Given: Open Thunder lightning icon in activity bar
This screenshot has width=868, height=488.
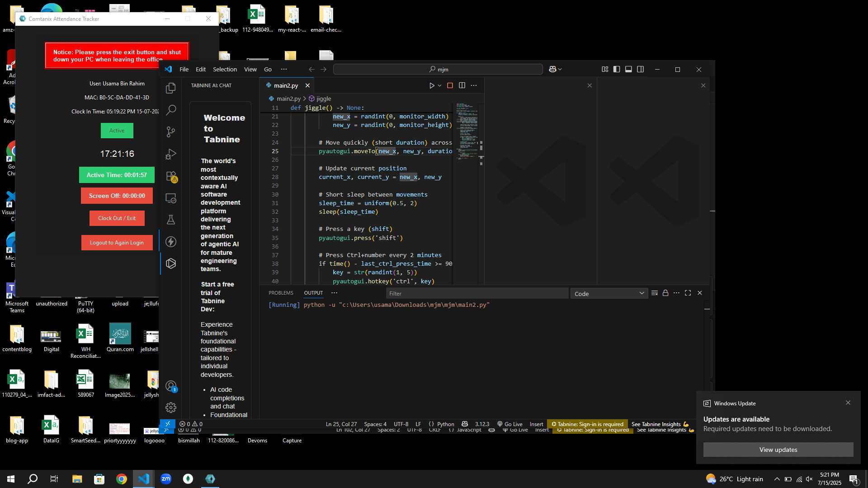Looking at the screenshot, I should [171, 242].
